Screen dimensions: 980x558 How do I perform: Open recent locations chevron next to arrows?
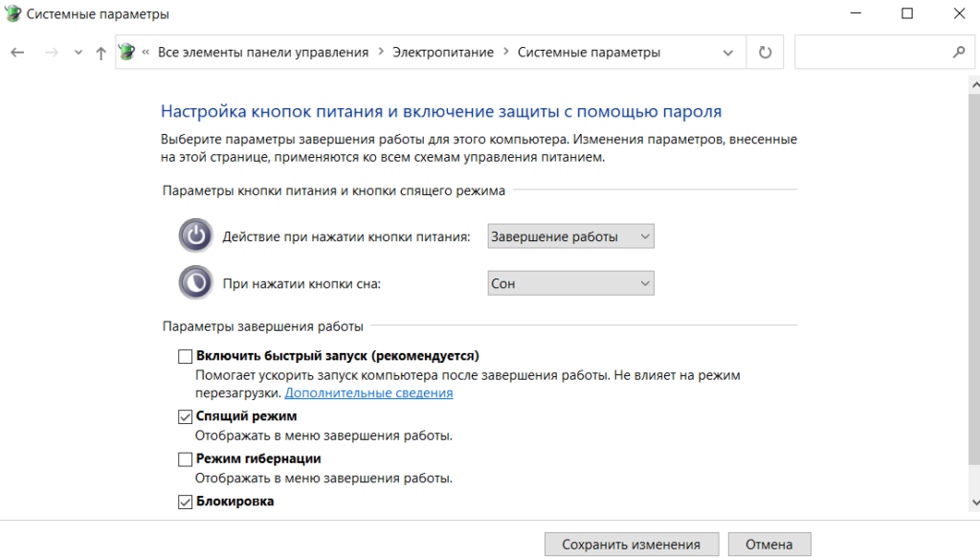[78, 53]
